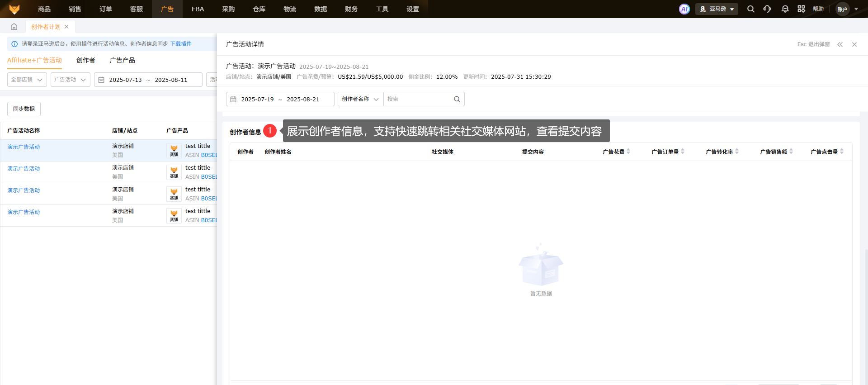Open the second 演示广告活动 campaign link
868x385 pixels.
pos(24,169)
